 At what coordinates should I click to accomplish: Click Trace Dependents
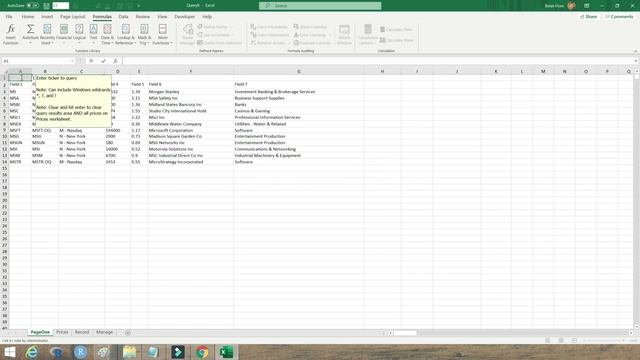269,35
